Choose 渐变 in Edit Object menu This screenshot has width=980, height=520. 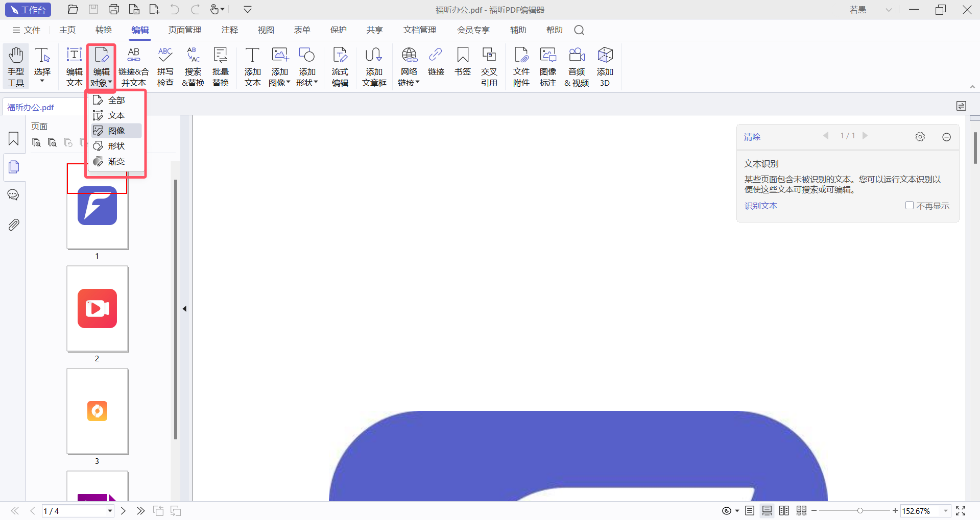coord(116,161)
